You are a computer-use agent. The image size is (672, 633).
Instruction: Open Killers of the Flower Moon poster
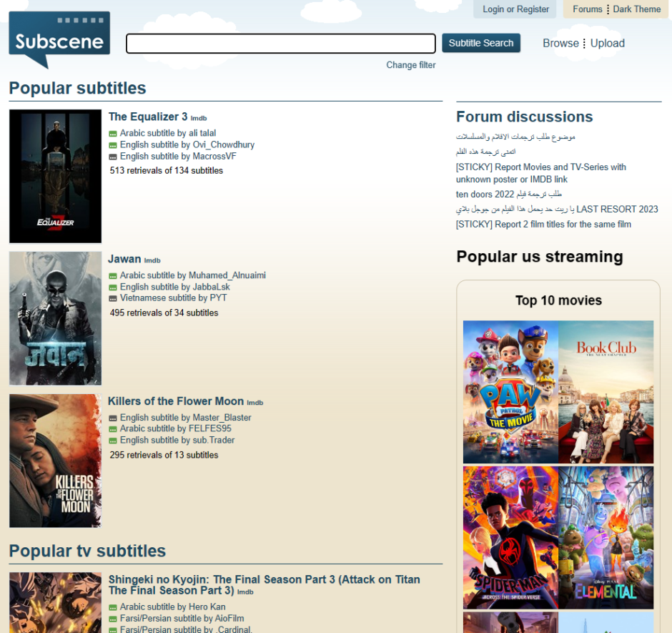(55, 461)
